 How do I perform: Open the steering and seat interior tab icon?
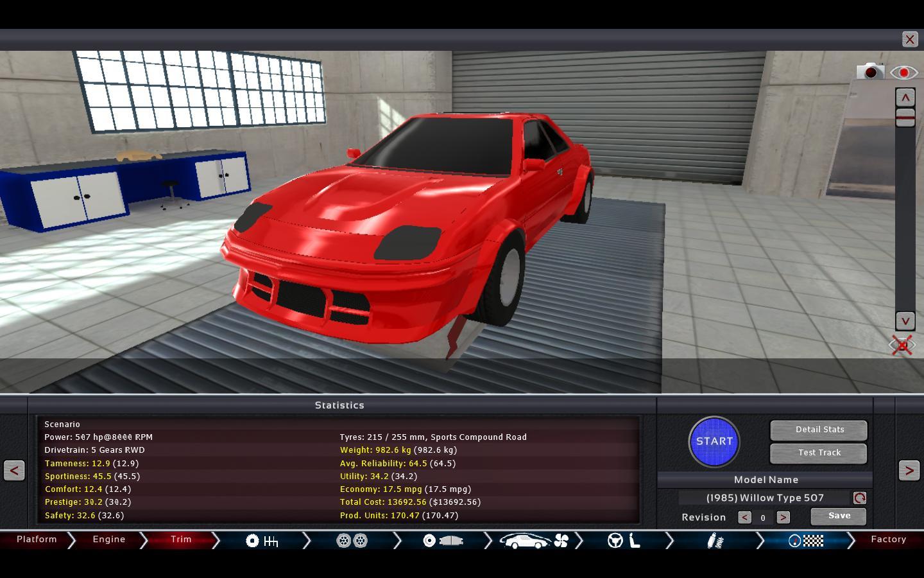click(624, 541)
